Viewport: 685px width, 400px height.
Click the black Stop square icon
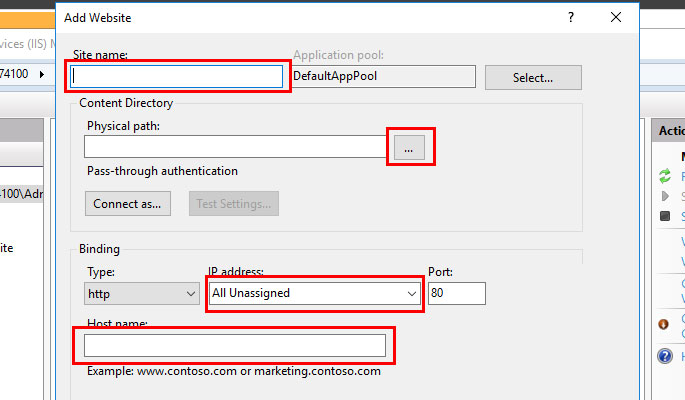665,216
